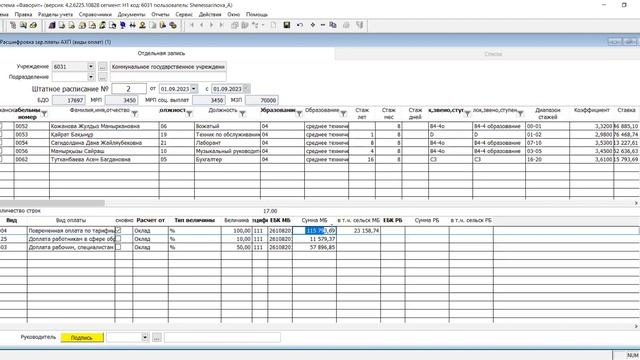
Task: Open filter on Должность code column
Action: coord(189,114)
